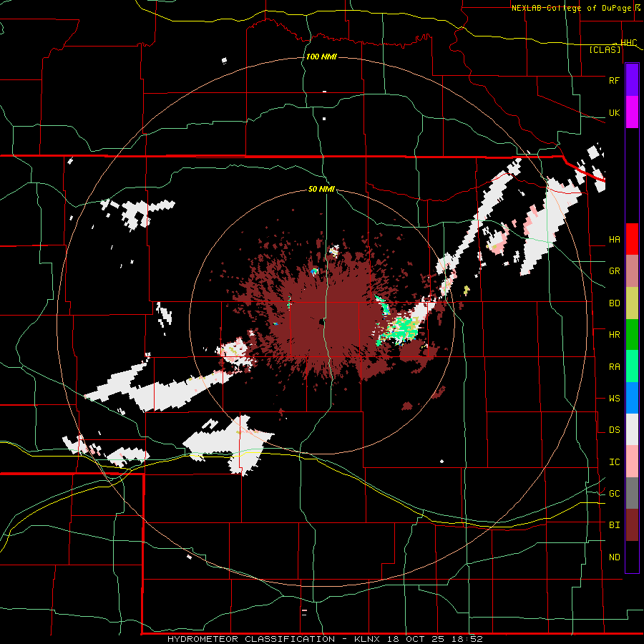Click the white DS legend swatch
Screen dimensions: 644x644
point(632,429)
